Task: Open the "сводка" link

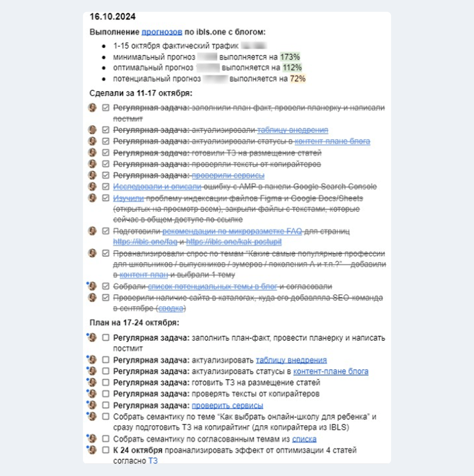Action: [x=171, y=308]
